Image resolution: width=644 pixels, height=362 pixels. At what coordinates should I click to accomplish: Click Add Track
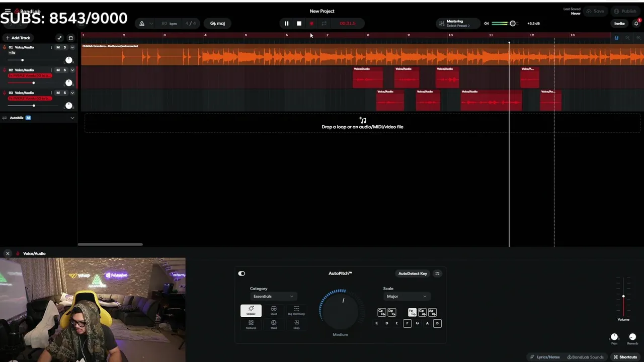tap(18, 38)
